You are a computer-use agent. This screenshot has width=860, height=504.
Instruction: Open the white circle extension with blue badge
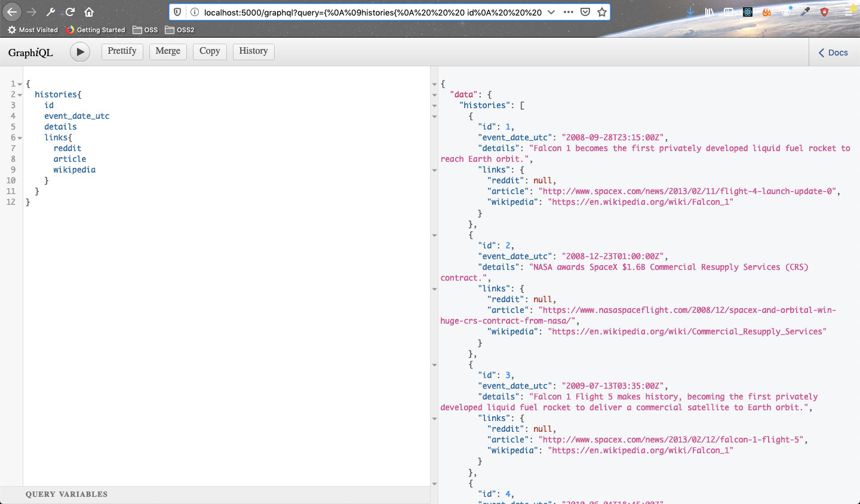(x=787, y=12)
